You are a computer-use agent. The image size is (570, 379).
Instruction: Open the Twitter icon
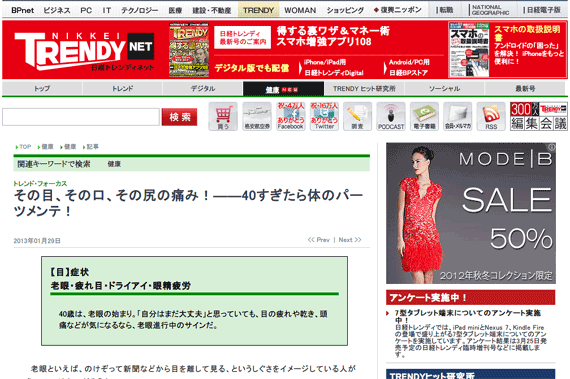click(324, 116)
